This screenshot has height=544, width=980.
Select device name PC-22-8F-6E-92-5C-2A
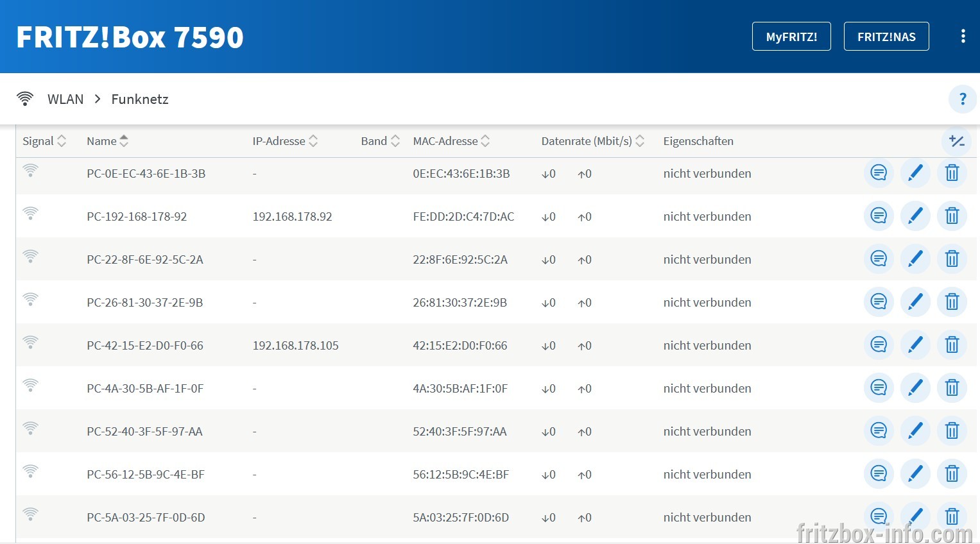145,259
